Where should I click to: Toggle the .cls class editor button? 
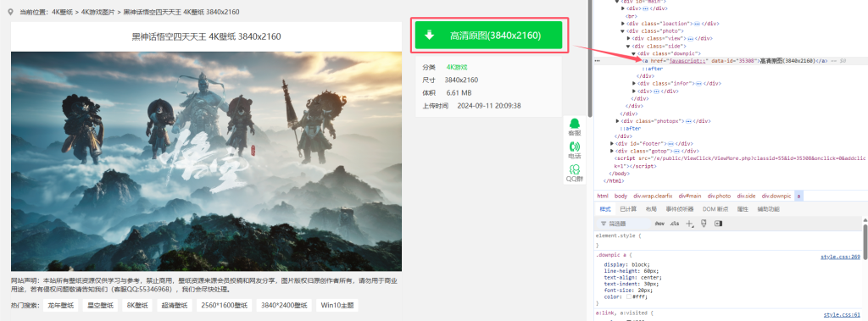pyautogui.click(x=674, y=224)
